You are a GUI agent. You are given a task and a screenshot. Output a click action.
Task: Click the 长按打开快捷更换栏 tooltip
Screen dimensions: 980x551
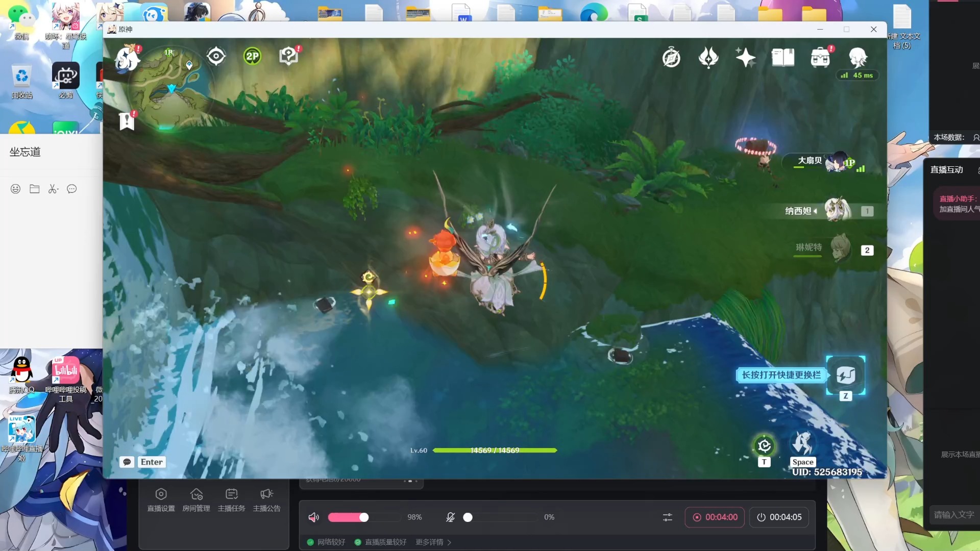tap(781, 375)
